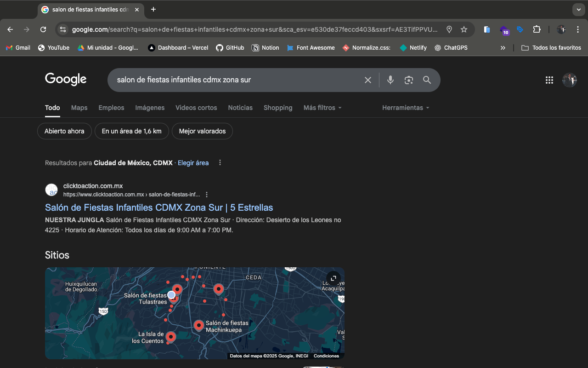588x368 pixels.
Task: Start voice search with the microphone icon
Action: [x=390, y=80]
